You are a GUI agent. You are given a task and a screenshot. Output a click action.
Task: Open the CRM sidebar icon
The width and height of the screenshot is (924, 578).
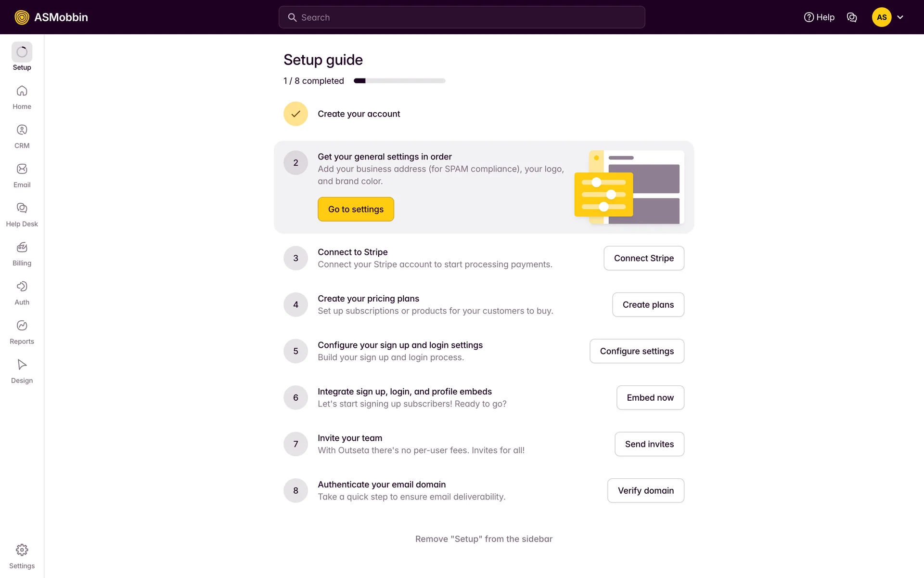[22, 130]
